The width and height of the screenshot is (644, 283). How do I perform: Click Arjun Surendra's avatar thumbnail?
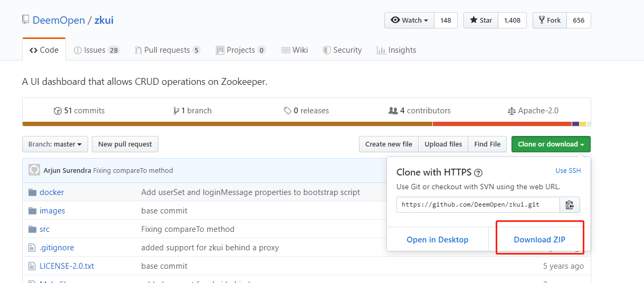coord(34,170)
